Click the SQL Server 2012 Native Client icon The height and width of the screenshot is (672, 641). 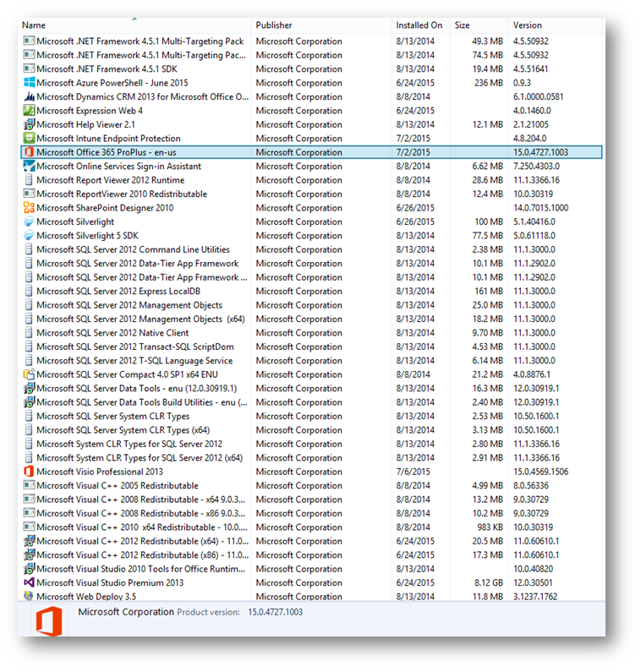29,332
